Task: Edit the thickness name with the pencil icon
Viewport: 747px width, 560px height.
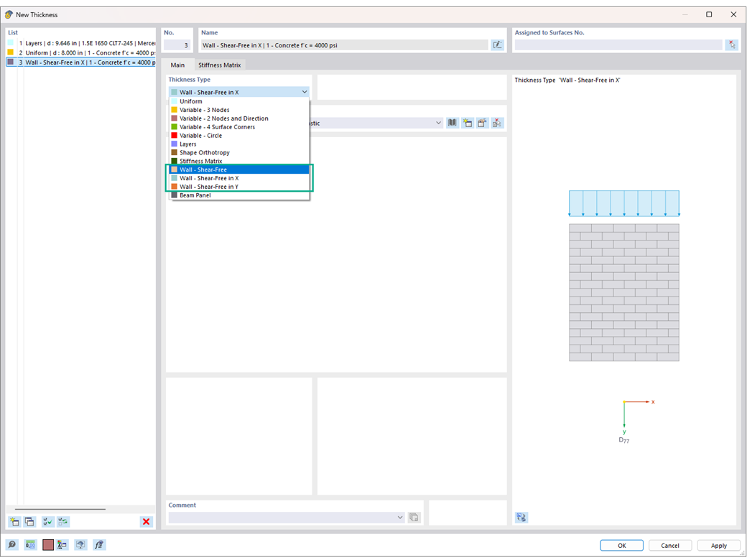Action: point(498,45)
